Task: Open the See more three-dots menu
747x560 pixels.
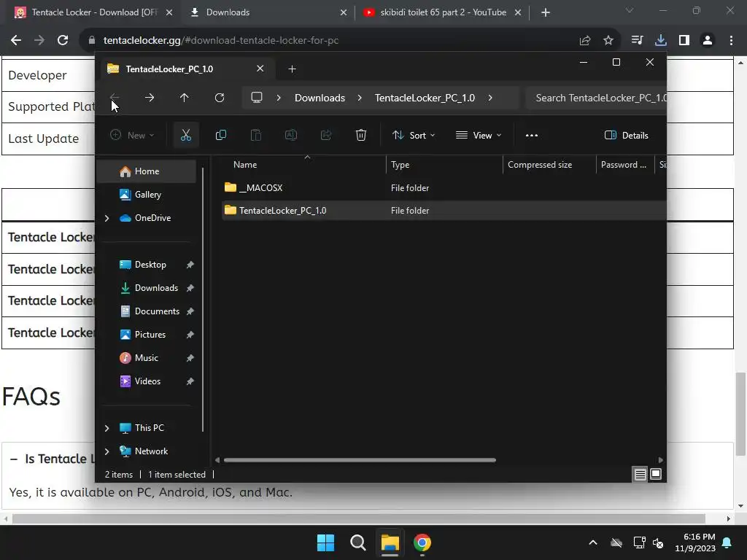Action: (x=532, y=135)
